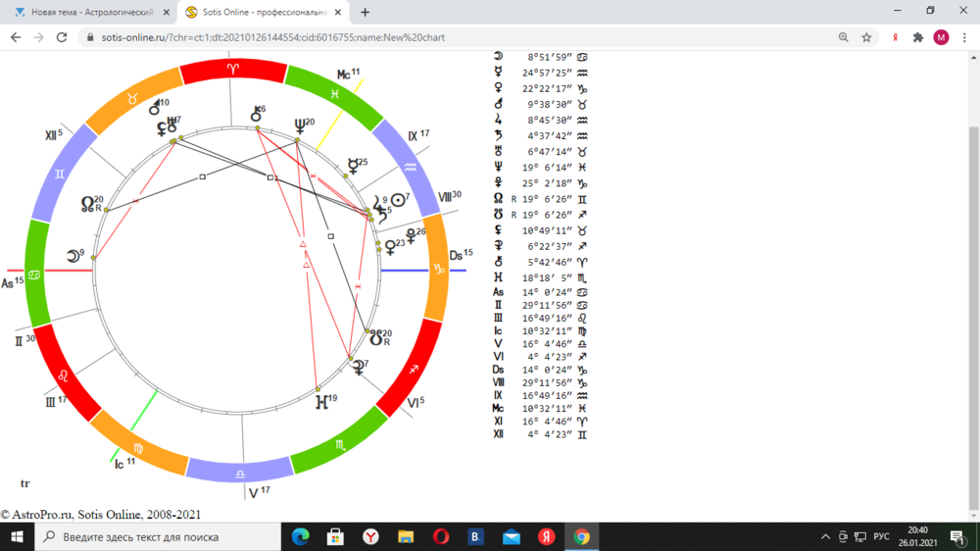
Task: Open the extensions puzzle icon
Action: point(918,37)
